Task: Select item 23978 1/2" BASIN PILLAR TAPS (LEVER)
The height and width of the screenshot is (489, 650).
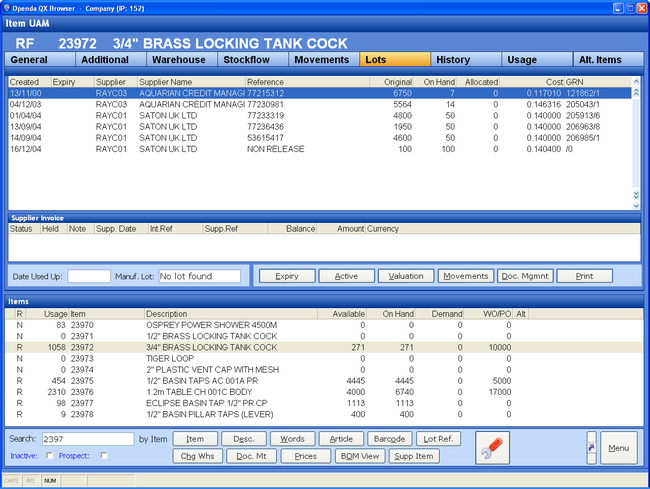Action: pyautogui.click(x=324, y=415)
